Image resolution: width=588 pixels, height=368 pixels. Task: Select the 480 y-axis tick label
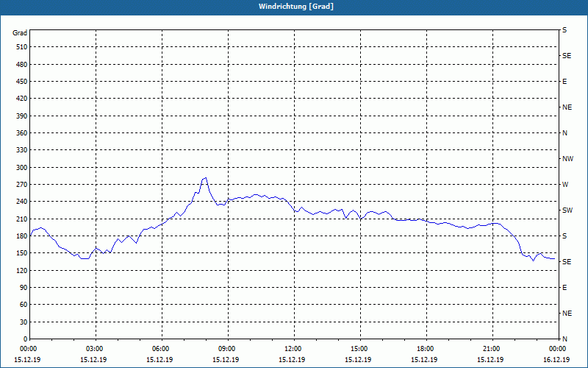(22, 65)
